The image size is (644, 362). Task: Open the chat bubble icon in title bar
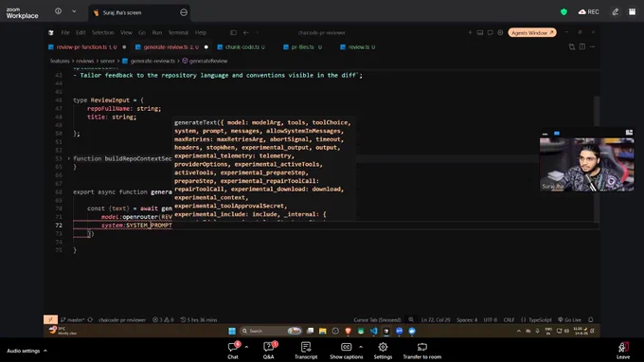[490, 32]
